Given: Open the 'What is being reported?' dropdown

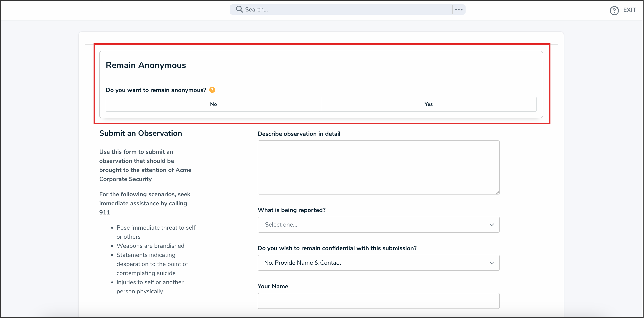Looking at the screenshot, I should coord(375,224).
